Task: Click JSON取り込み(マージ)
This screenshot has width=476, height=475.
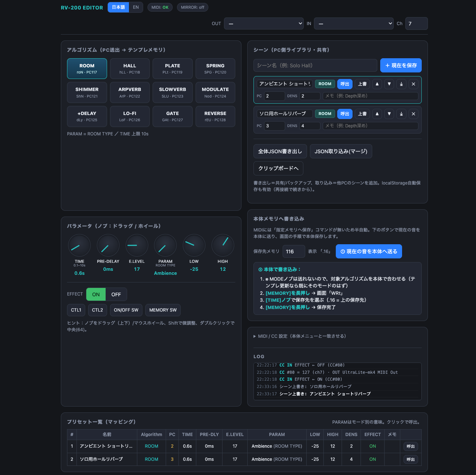Action: (341, 151)
